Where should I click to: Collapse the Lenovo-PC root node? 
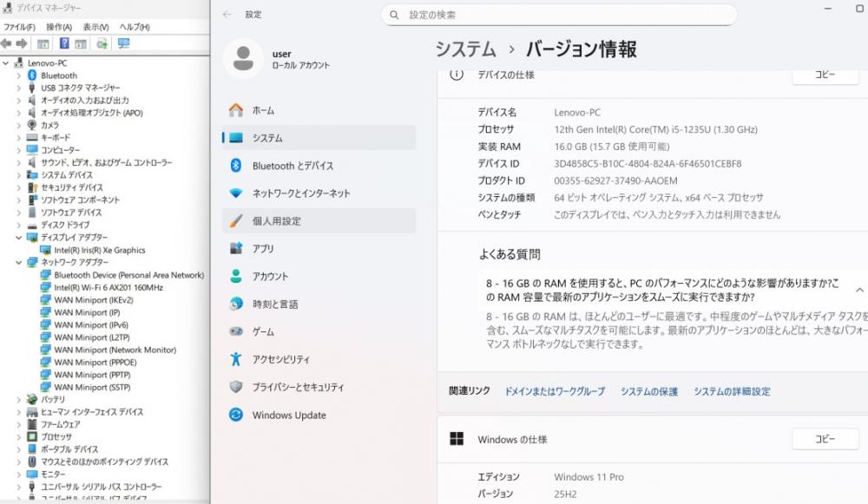pos(6,63)
